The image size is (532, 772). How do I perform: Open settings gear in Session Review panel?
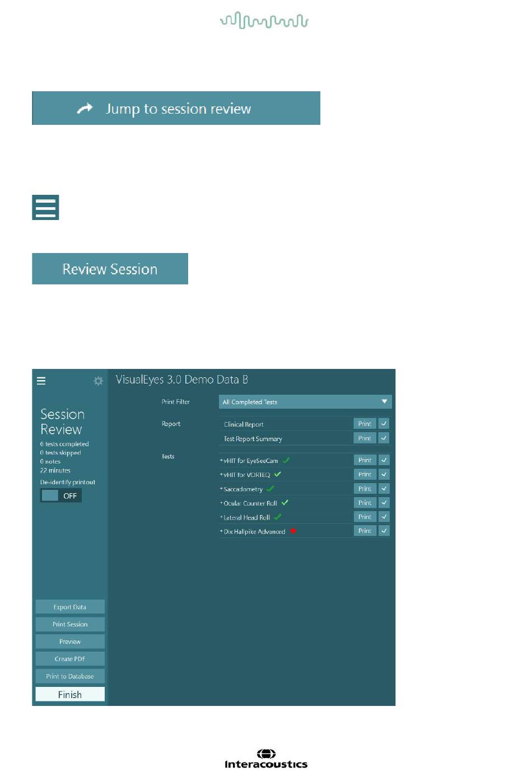(x=98, y=381)
